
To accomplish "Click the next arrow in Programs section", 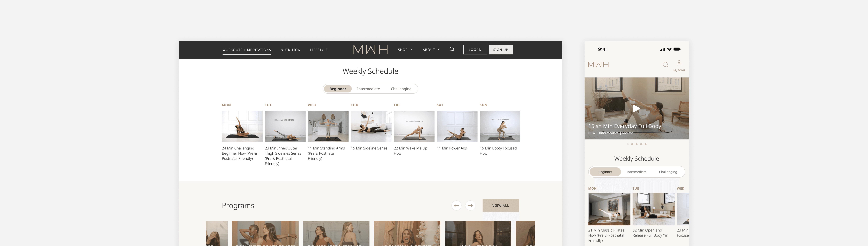I will (x=470, y=206).
